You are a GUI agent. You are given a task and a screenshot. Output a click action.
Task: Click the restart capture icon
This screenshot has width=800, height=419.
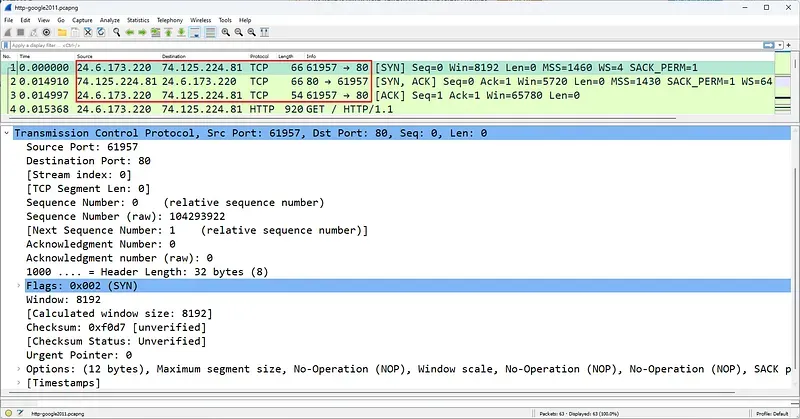[x=33, y=32]
